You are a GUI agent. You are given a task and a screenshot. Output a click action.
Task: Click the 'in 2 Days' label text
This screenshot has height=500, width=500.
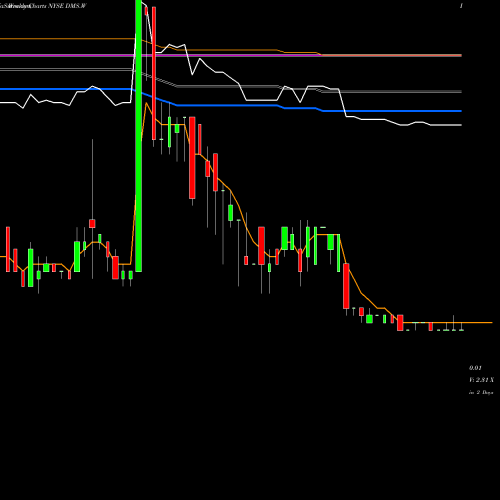(481, 392)
